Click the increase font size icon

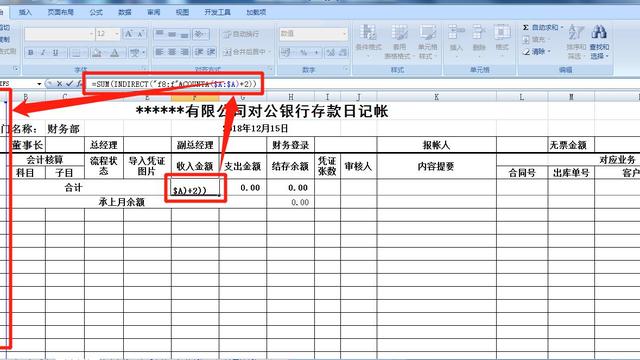pos(129,33)
